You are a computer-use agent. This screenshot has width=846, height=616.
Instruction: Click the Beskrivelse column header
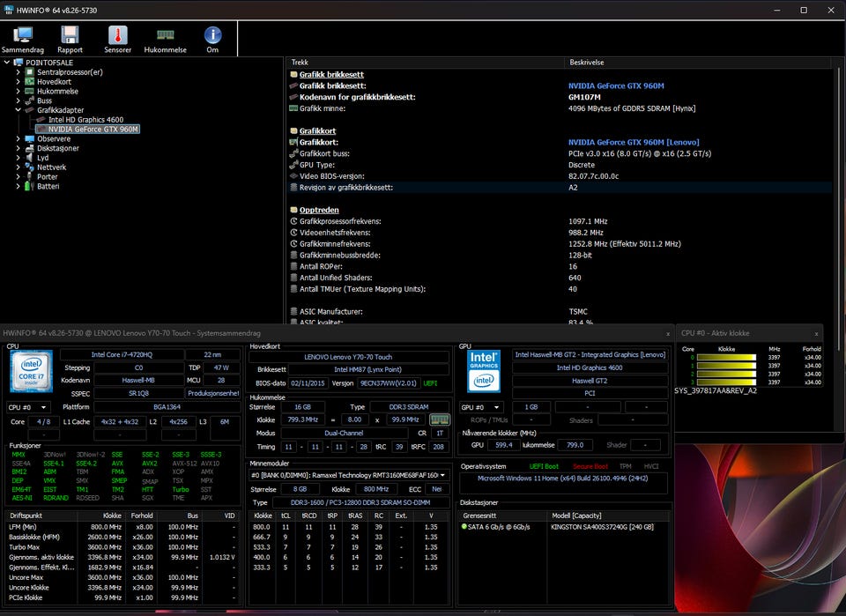[698, 63]
